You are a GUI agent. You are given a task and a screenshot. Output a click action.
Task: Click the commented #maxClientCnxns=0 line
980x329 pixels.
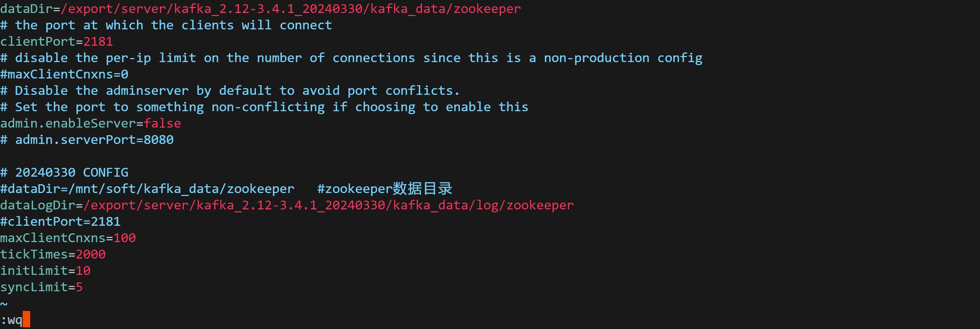[64, 74]
